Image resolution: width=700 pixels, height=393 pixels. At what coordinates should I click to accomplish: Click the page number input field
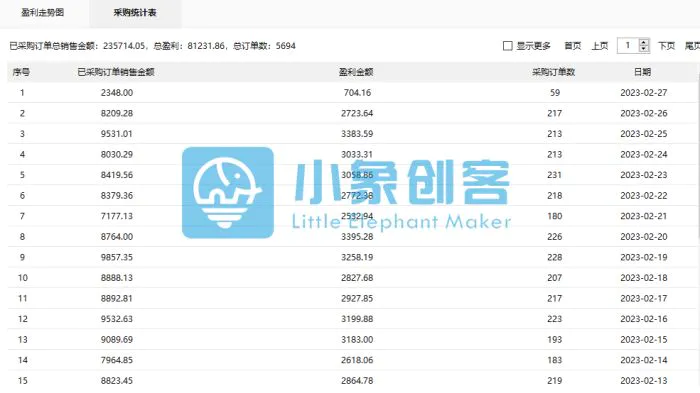click(x=628, y=46)
